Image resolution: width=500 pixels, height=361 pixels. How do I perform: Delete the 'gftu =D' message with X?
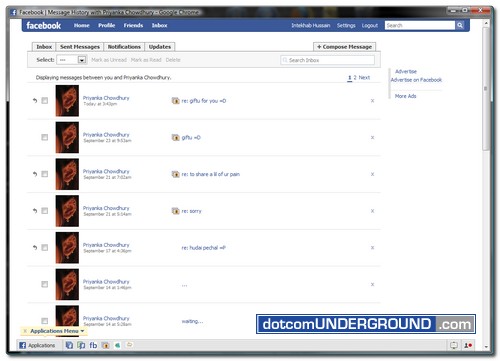[x=372, y=137]
